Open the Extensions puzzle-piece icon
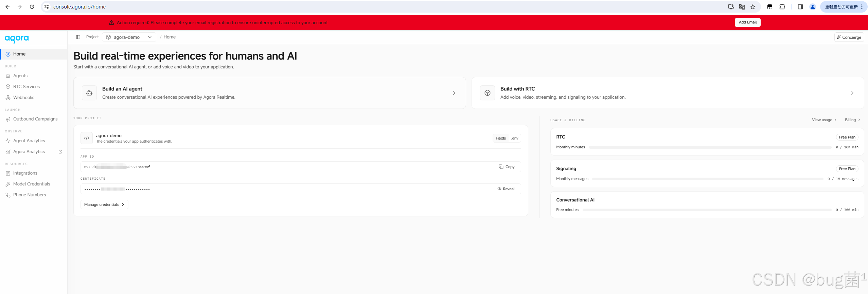Screen dimensions: 868x294 point(782,7)
